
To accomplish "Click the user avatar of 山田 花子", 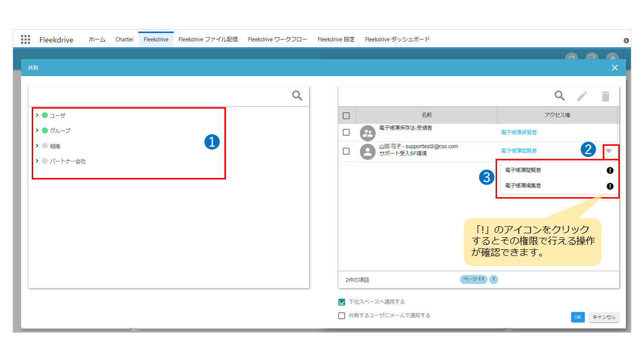I will 368,152.
